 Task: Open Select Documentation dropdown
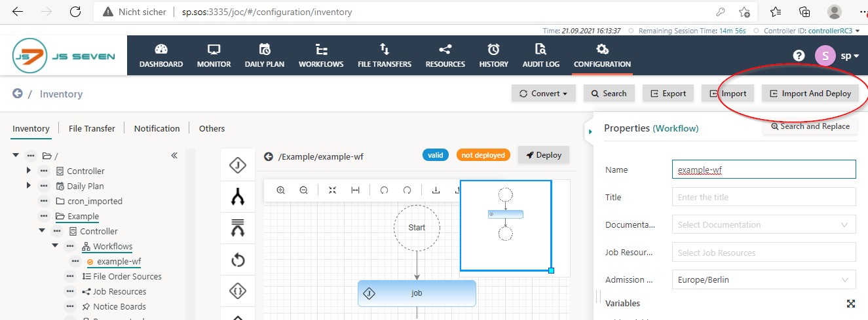(x=764, y=224)
